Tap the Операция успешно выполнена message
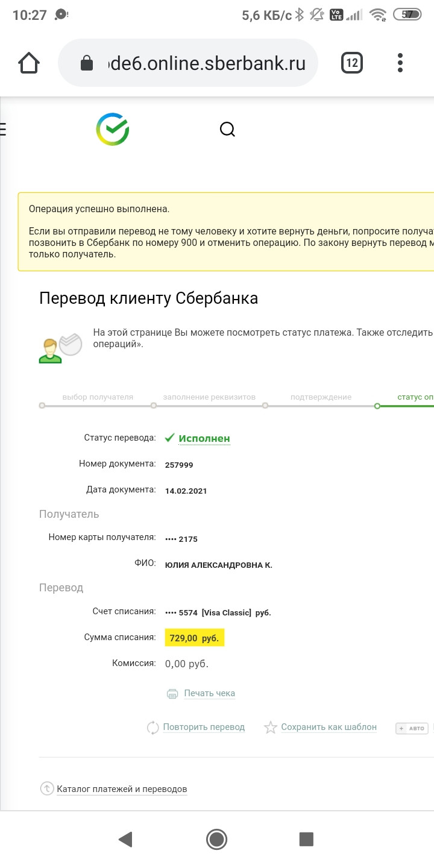The height and width of the screenshot is (868, 434). point(99,209)
